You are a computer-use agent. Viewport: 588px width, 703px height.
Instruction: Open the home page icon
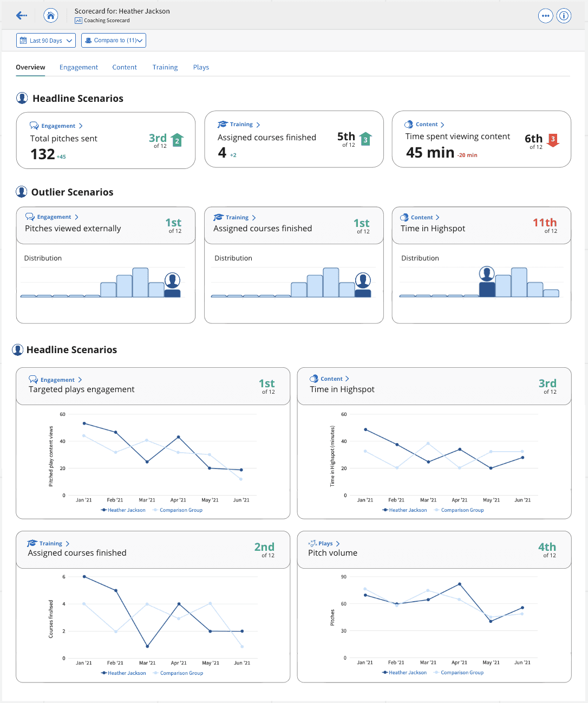[x=51, y=16]
